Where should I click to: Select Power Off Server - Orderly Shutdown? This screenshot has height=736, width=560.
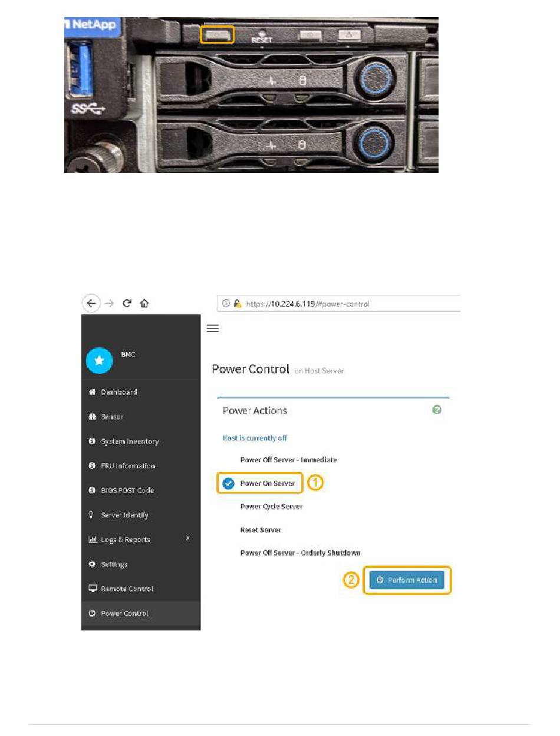click(x=300, y=553)
